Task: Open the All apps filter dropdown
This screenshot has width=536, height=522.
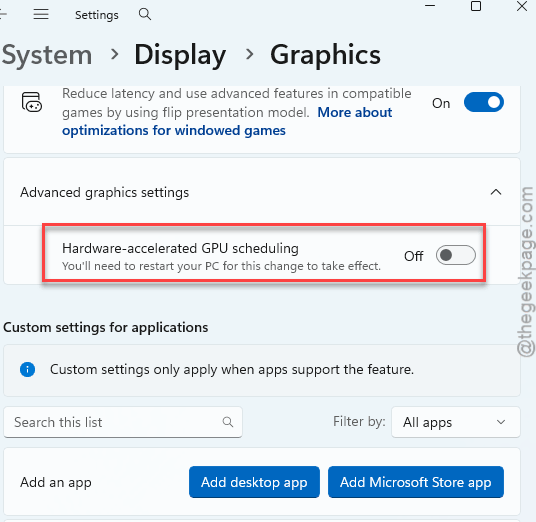Action: click(456, 422)
